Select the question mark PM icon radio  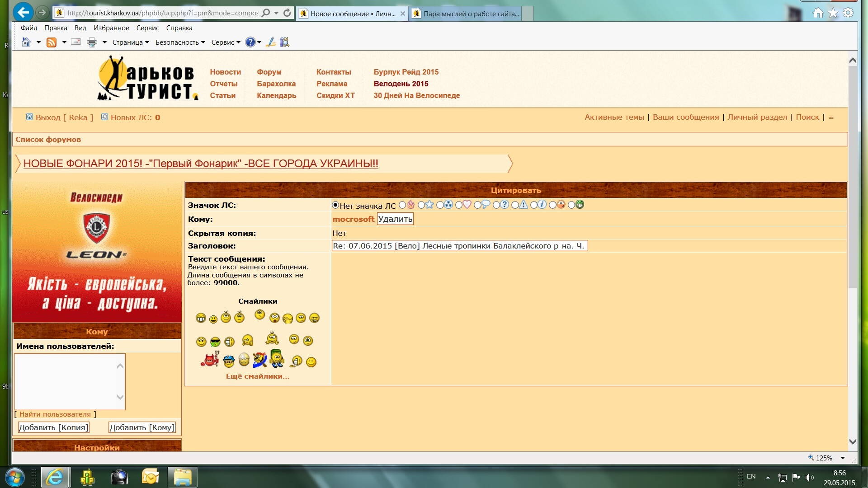coord(496,205)
